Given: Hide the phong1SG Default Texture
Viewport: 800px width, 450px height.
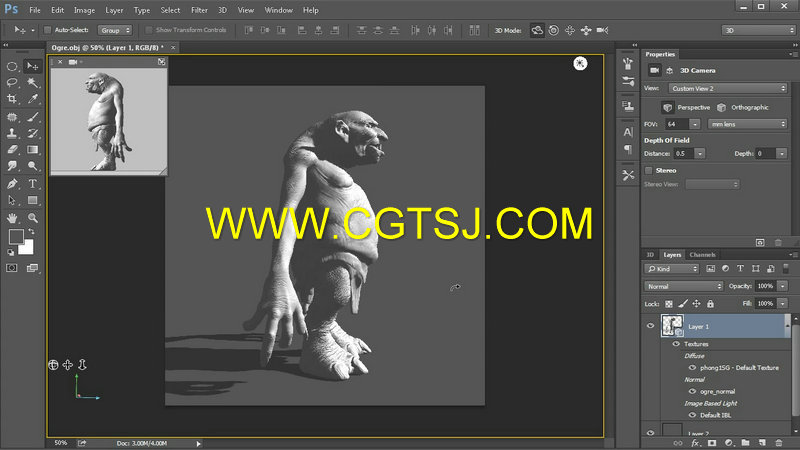Looking at the screenshot, I should [692, 367].
